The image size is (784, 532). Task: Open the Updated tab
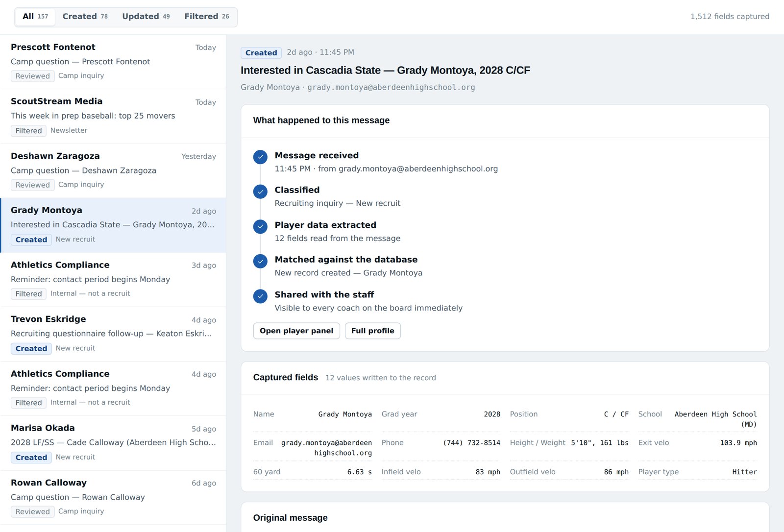point(146,17)
